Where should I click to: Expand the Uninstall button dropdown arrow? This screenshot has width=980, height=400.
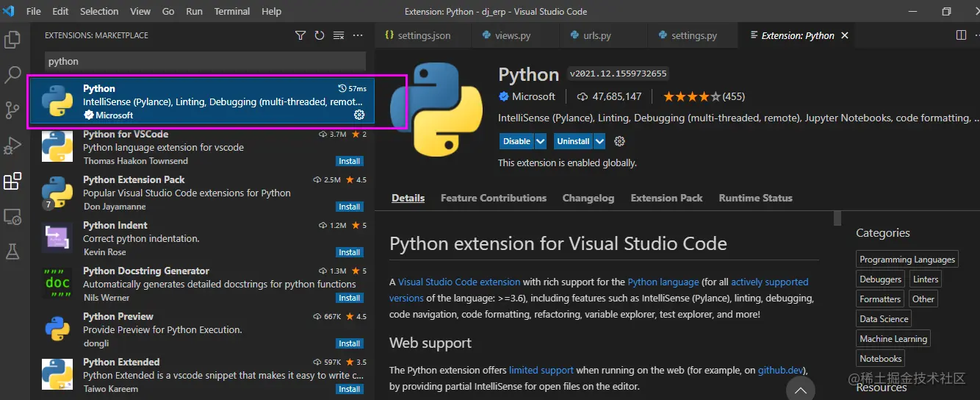click(599, 141)
